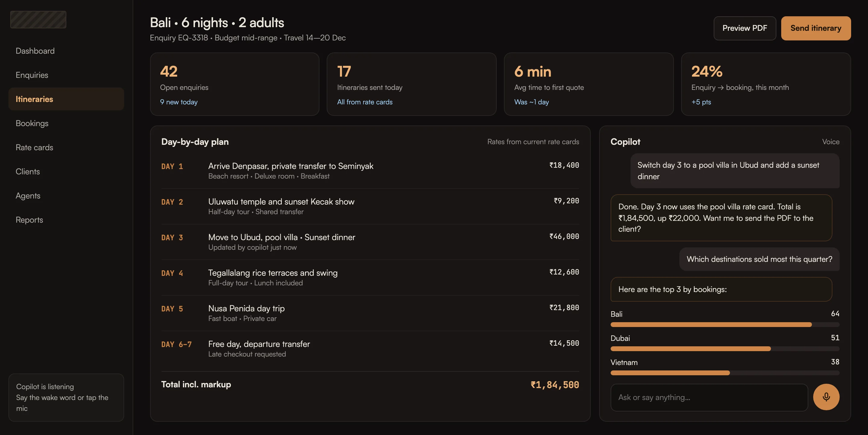Viewport: 868px width, 435px height.
Task: Open the 42 Open enquiries card
Action: 234,84
